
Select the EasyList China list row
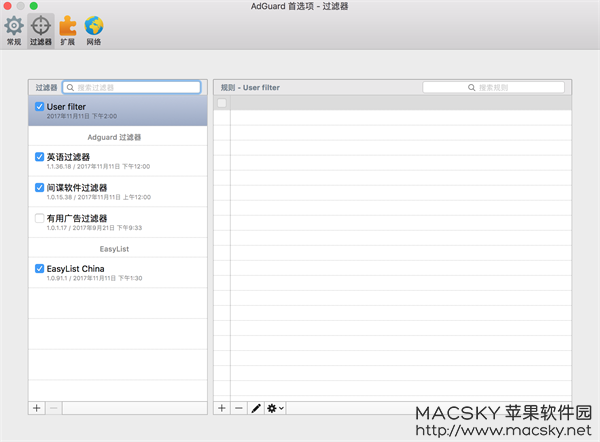[118, 272]
